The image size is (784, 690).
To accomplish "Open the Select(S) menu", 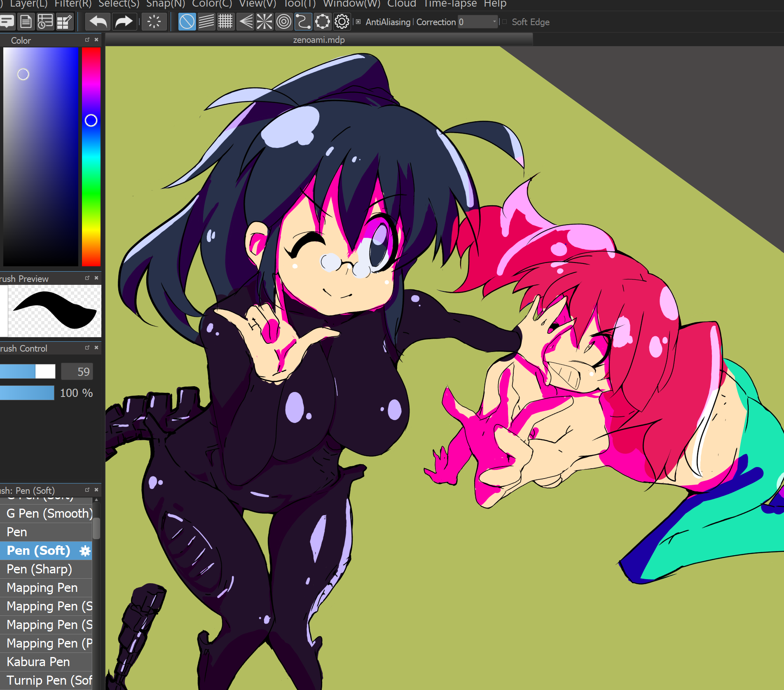I will coord(119,4).
